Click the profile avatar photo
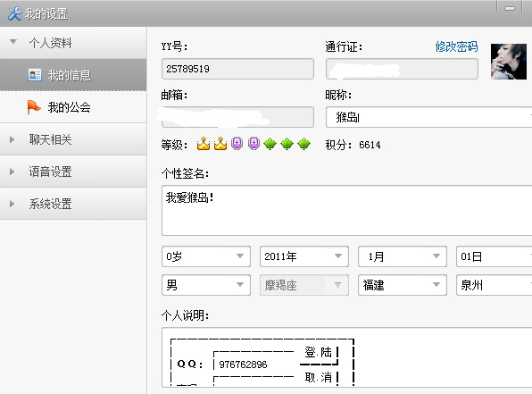Screen dimensions: 532x394 509,62
